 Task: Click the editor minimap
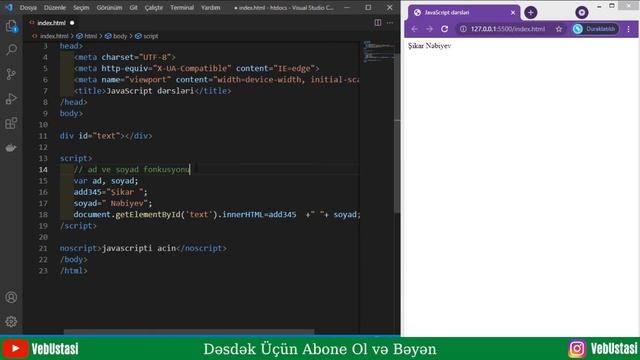pos(378,52)
